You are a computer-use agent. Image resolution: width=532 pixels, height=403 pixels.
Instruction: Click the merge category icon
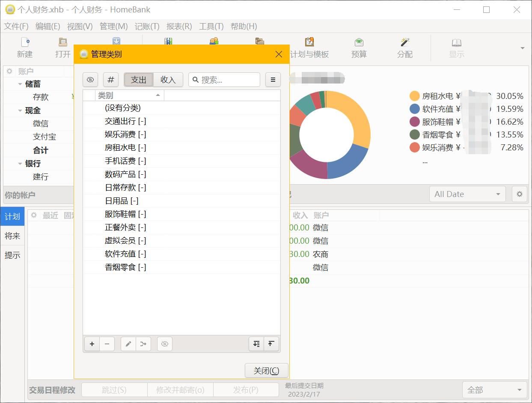point(143,344)
